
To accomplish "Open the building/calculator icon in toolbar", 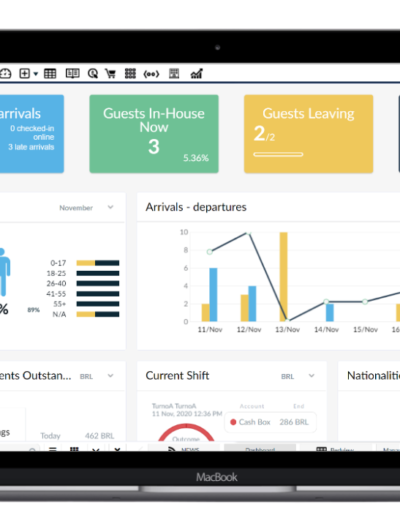I will (x=174, y=74).
